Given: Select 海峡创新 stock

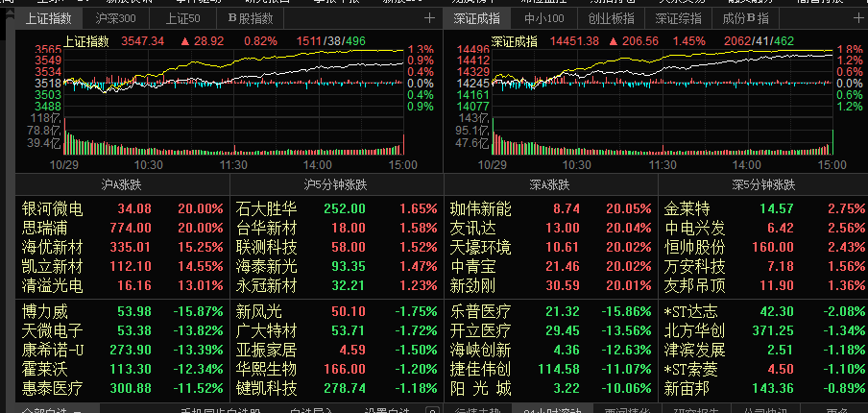Looking at the screenshot, I should pyautogui.click(x=550, y=350).
